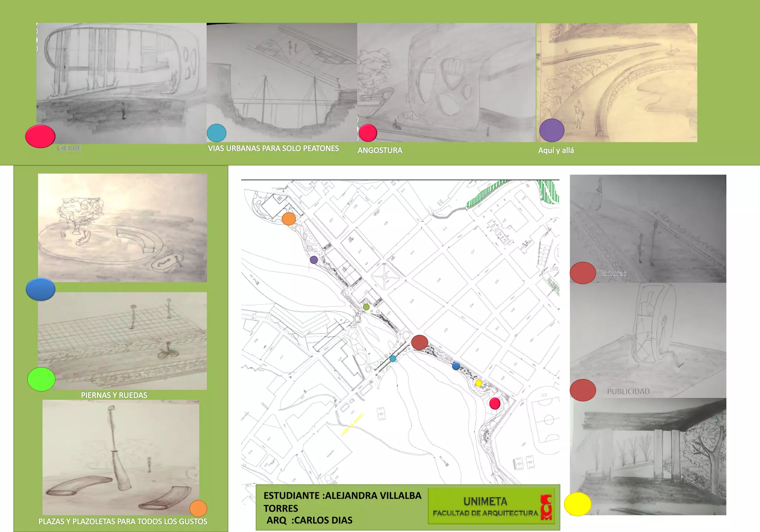Select the small teal marker on the map
The height and width of the screenshot is (532, 760).
(x=393, y=359)
